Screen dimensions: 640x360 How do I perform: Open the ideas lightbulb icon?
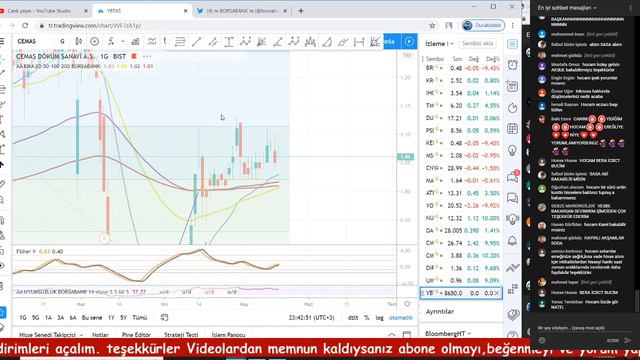[x=512, y=151]
